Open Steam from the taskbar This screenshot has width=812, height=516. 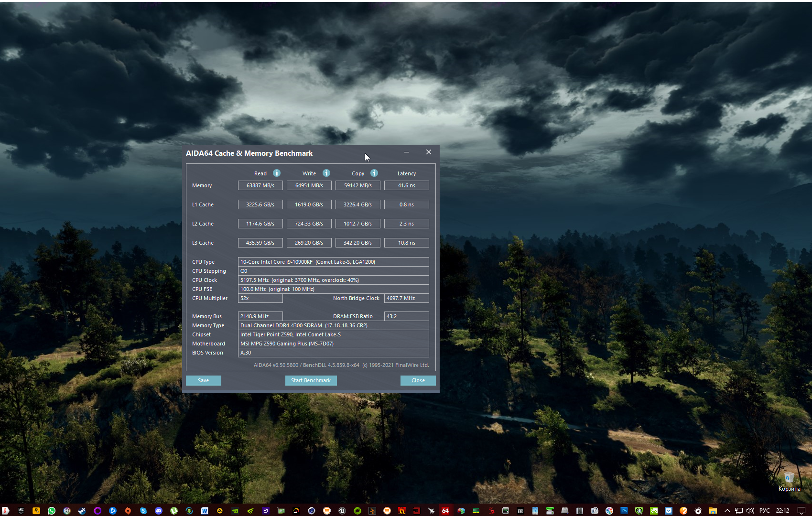pyautogui.click(x=82, y=511)
